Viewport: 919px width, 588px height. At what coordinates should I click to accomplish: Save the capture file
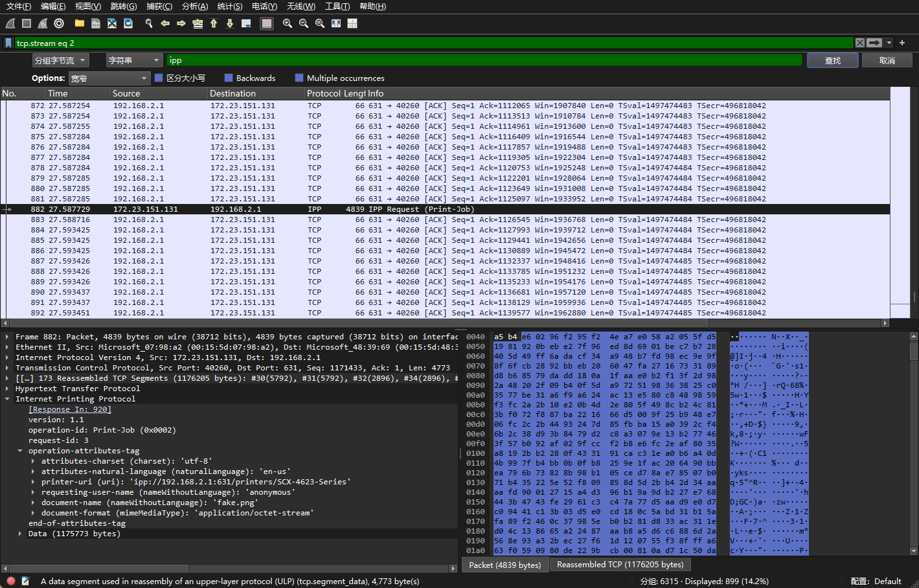click(95, 23)
